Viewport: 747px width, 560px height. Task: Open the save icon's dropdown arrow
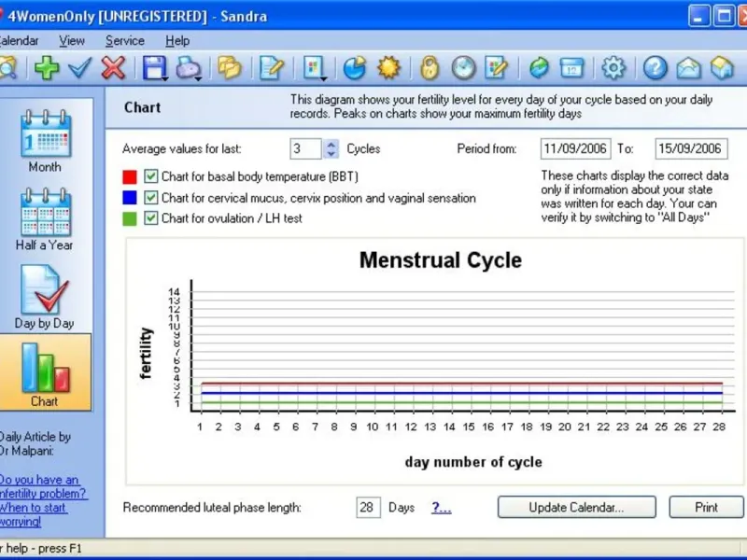[165, 78]
